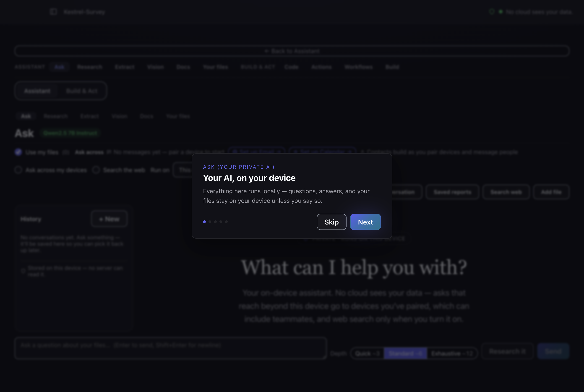Click the Kestrel-Survey title
The image size is (584, 392).
pyautogui.click(x=84, y=12)
